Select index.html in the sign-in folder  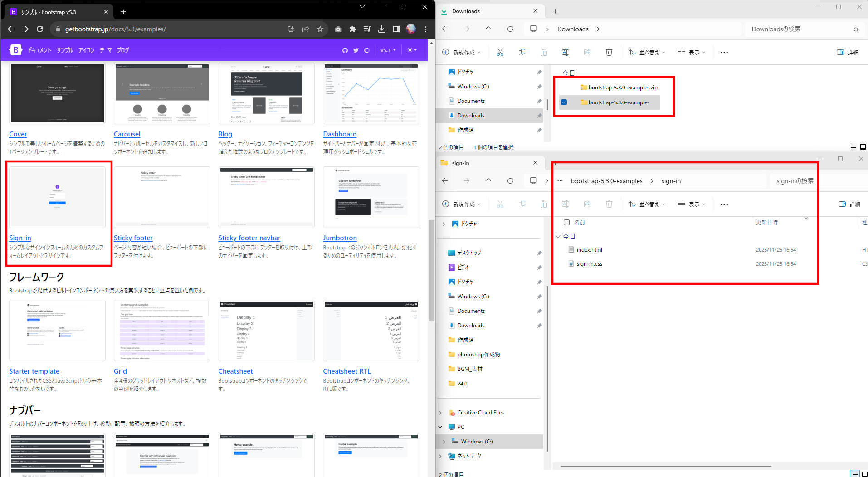[x=589, y=249]
